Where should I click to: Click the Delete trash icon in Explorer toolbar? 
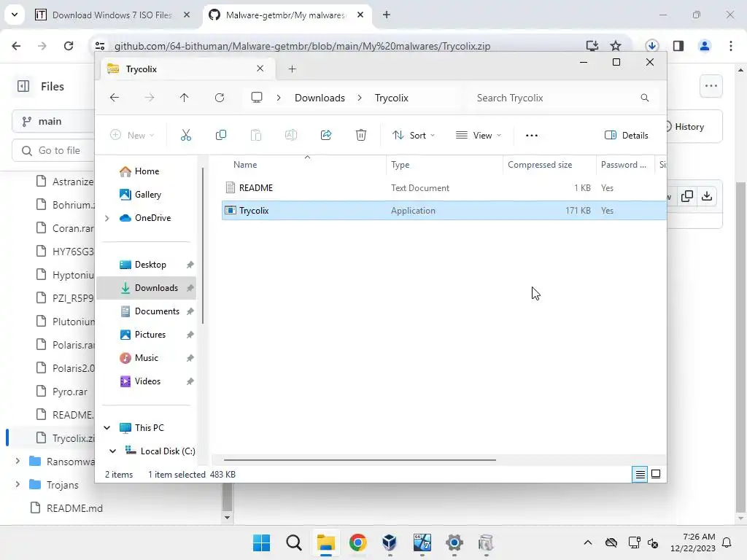[361, 135]
